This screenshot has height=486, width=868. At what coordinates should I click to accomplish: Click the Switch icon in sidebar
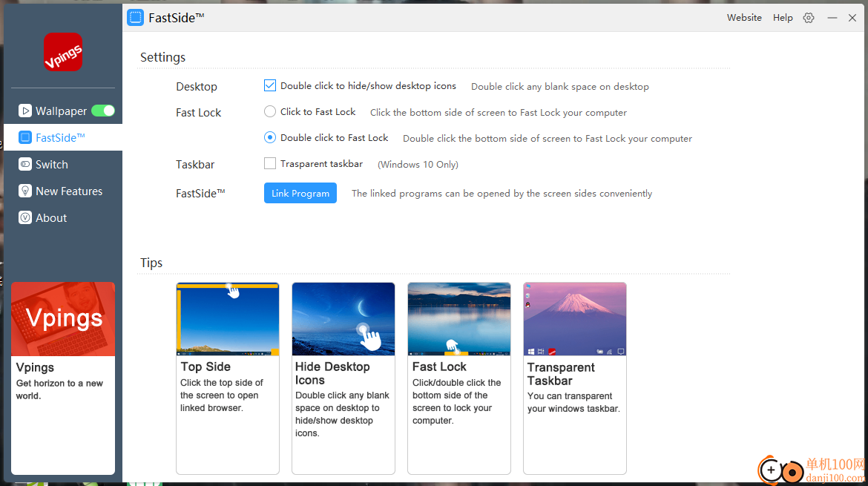tap(25, 165)
